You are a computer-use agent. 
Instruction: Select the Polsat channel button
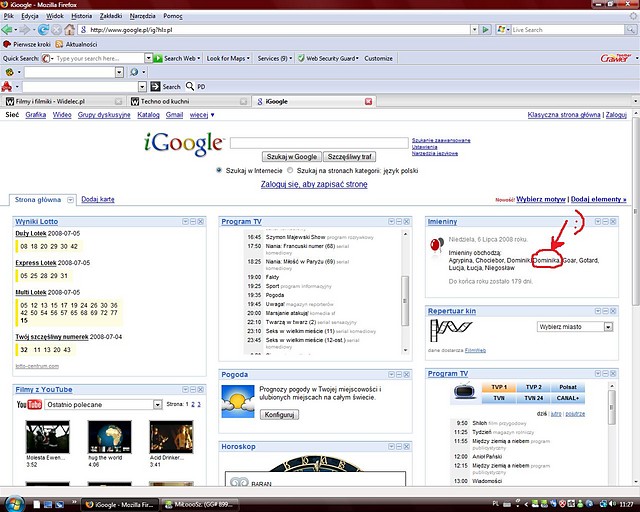[x=568, y=387]
